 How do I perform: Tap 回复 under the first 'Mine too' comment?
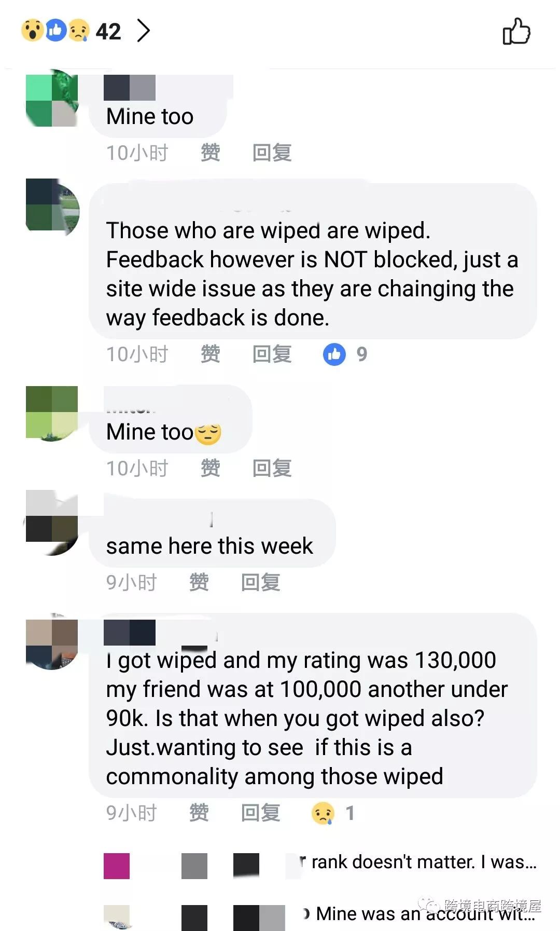click(272, 153)
